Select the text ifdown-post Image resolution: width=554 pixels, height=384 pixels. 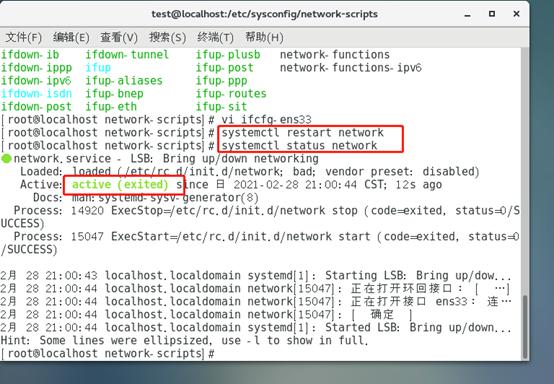click(x=36, y=107)
